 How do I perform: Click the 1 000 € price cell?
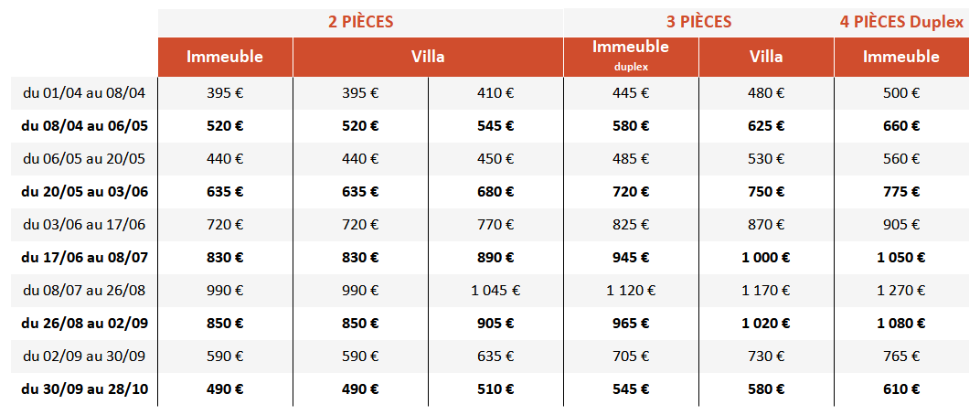[766, 258]
